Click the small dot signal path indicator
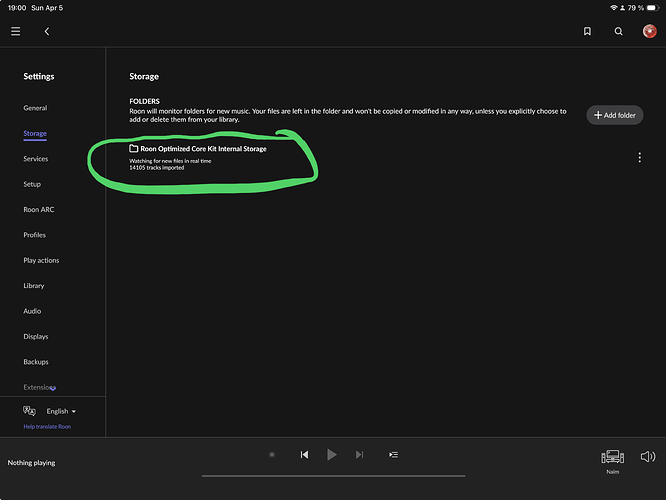666x500 pixels. pyautogui.click(x=272, y=455)
